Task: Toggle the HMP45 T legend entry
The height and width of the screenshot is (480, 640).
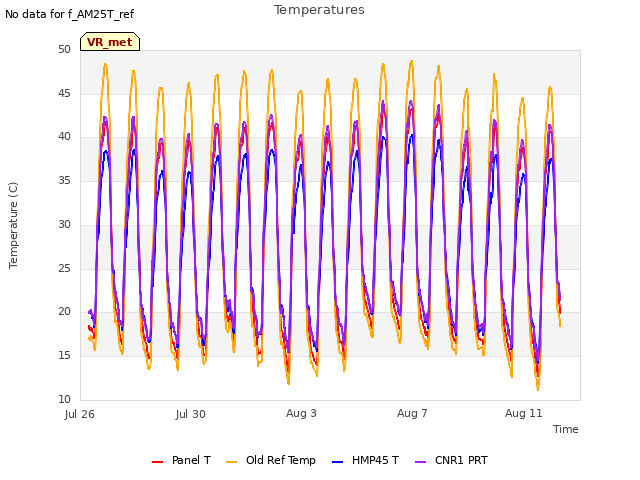Action: pos(365,460)
